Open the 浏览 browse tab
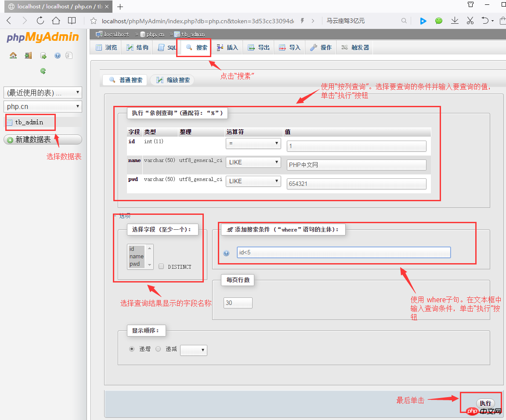Image resolution: width=506 pixels, height=420 pixels. pos(106,47)
